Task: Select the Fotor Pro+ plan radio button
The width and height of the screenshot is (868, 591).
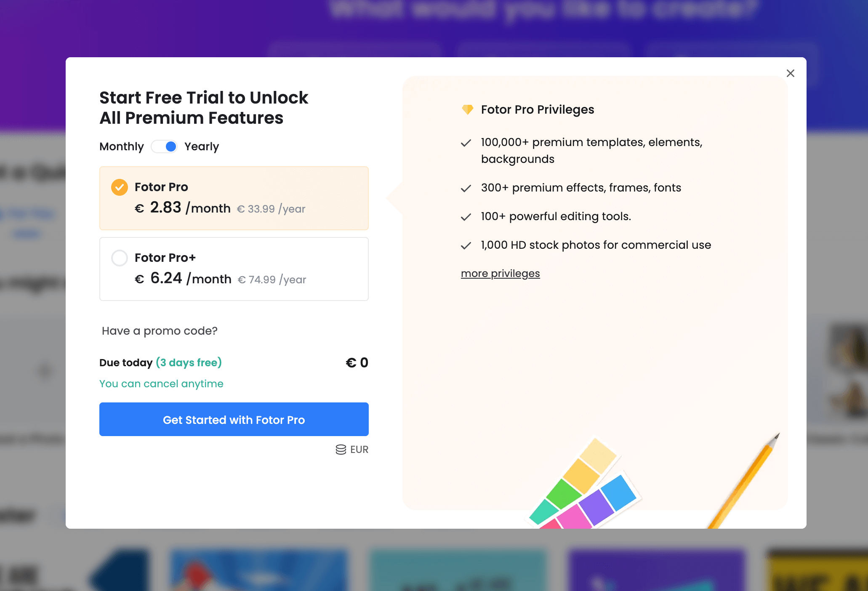Action: click(x=120, y=258)
